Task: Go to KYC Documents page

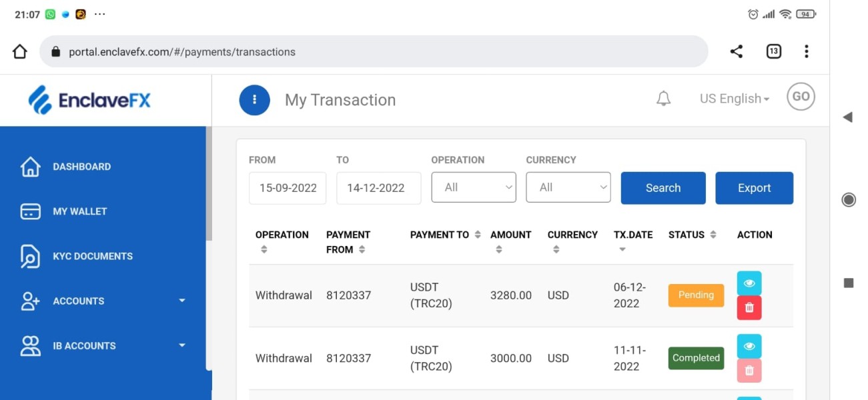Action: pos(92,256)
